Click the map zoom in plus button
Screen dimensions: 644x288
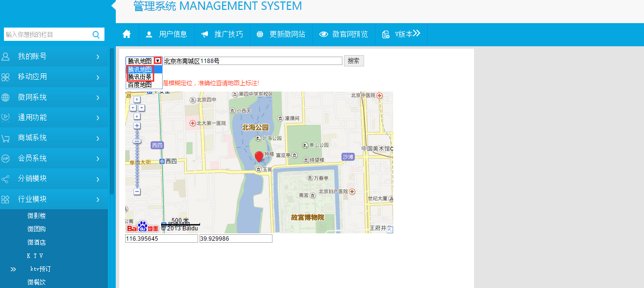137,126
